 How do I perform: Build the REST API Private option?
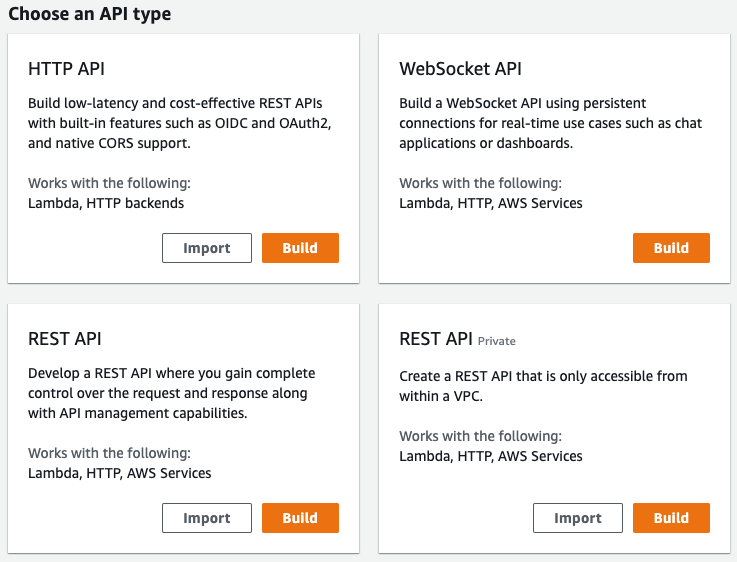coord(671,518)
